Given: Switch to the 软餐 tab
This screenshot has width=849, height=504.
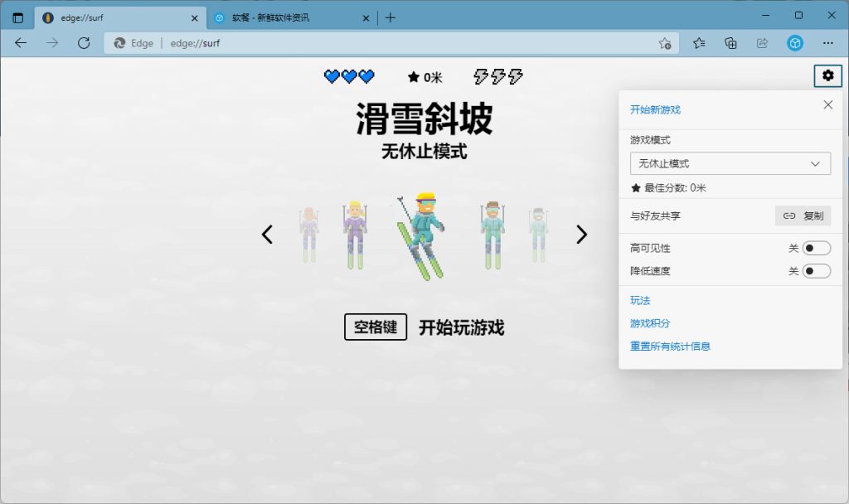Looking at the screenshot, I should coord(282,17).
